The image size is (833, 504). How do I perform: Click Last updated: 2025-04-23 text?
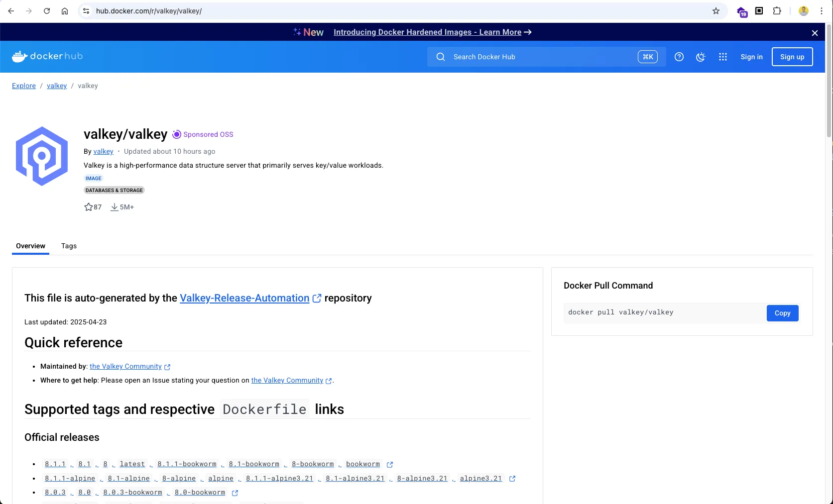pos(65,322)
